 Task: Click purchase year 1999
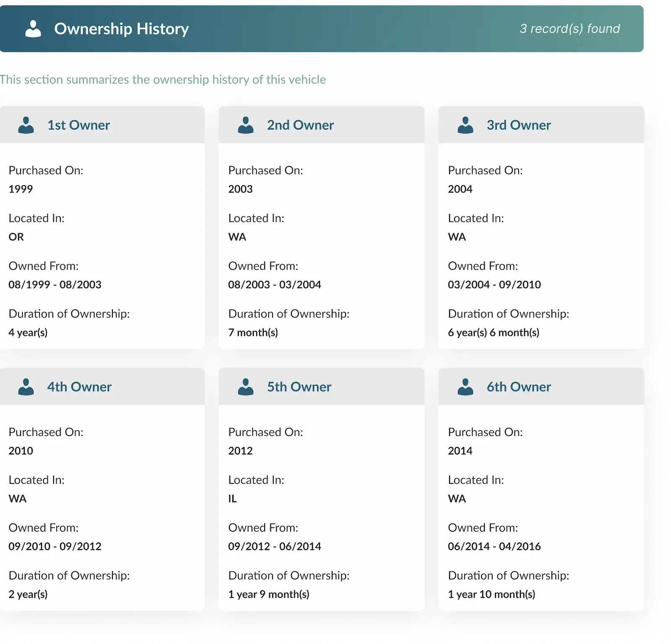[x=21, y=189]
